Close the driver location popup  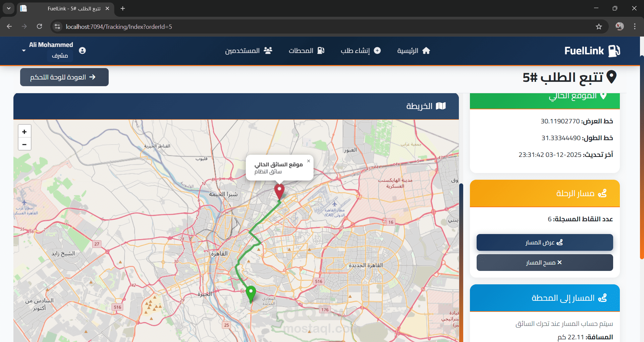click(309, 161)
